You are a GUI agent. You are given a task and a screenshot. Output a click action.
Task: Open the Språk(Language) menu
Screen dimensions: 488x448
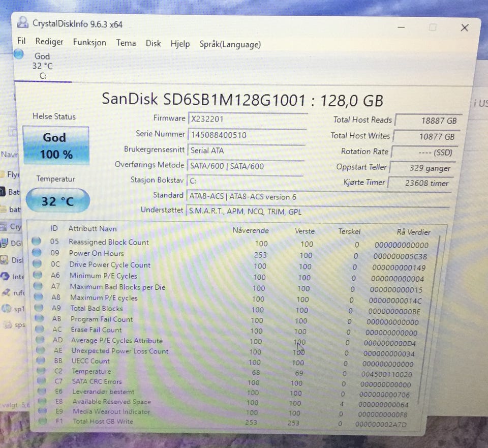click(230, 45)
